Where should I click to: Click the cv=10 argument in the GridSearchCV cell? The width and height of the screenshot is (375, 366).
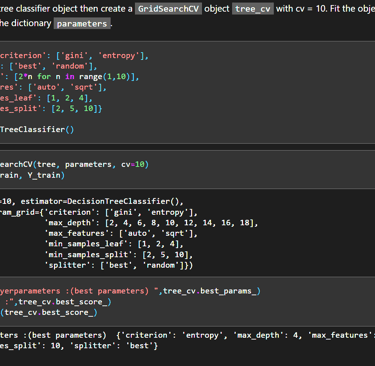click(135, 164)
